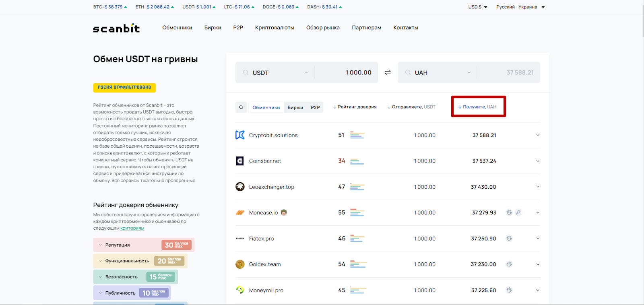Click the Coinsbar.net logo icon
The height and width of the screenshot is (305, 644).
(x=240, y=161)
